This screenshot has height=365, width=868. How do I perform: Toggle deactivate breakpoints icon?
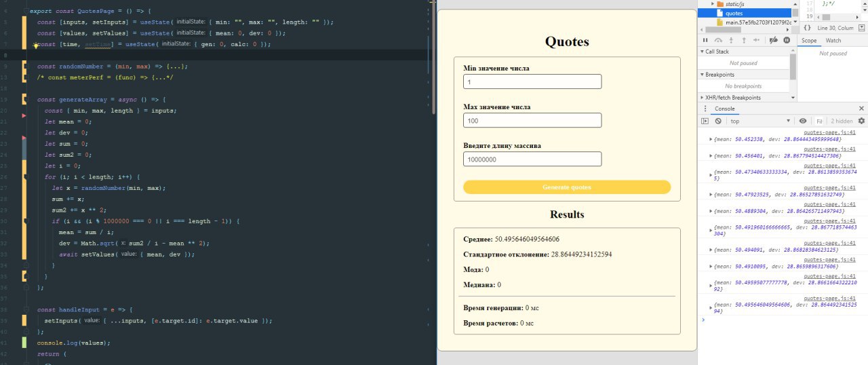[x=774, y=40]
